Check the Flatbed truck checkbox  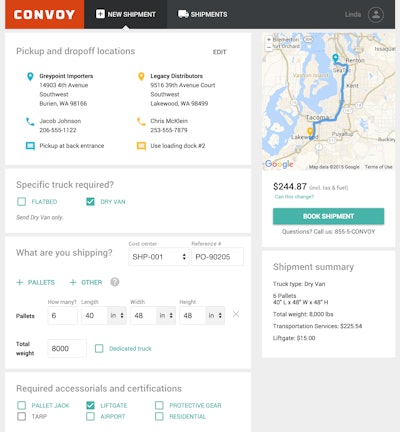[x=22, y=201]
